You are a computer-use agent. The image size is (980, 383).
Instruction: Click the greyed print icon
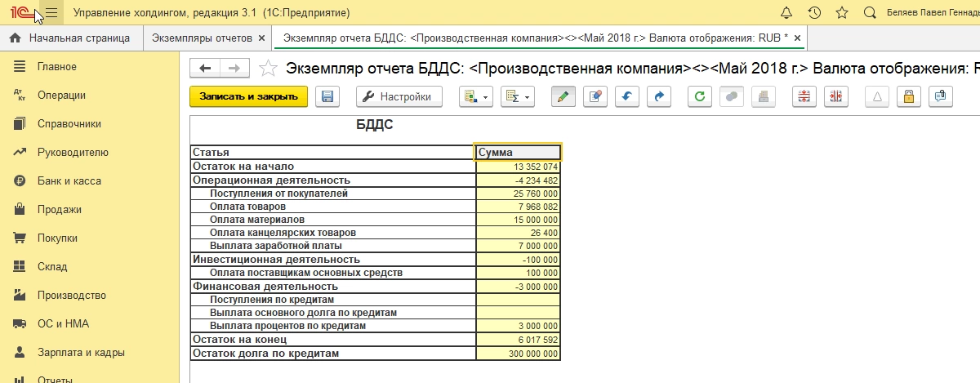tap(763, 96)
